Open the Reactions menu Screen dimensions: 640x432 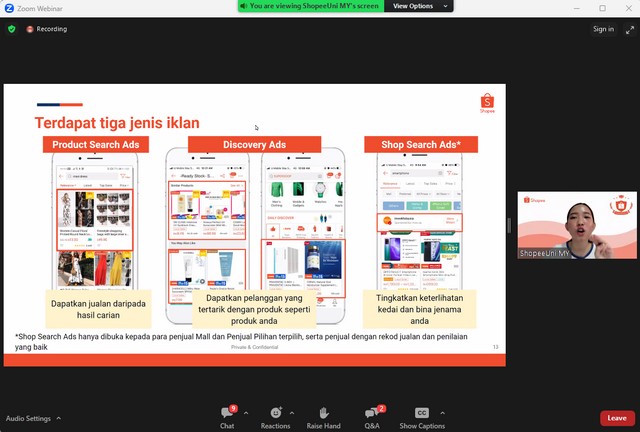click(x=275, y=414)
